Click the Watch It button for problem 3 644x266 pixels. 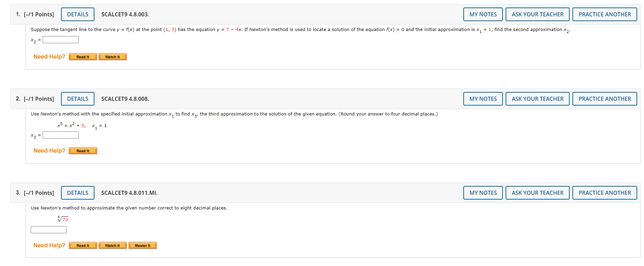click(x=113, y=245)
